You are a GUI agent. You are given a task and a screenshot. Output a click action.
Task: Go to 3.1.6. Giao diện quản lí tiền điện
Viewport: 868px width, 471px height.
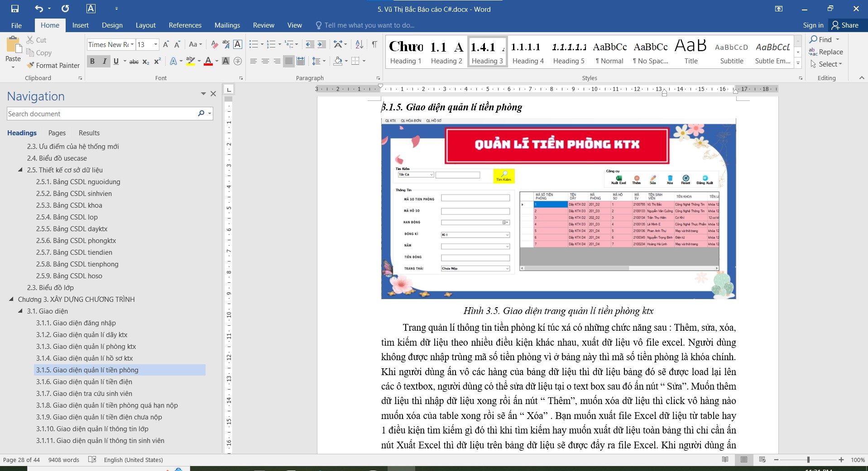pos(84,382)
